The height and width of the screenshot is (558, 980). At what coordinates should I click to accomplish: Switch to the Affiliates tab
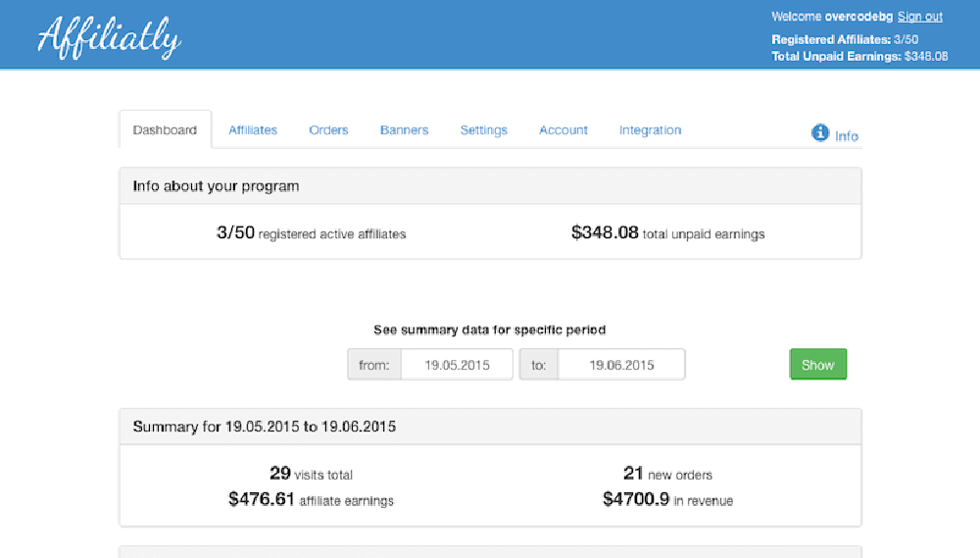point(253,130)
